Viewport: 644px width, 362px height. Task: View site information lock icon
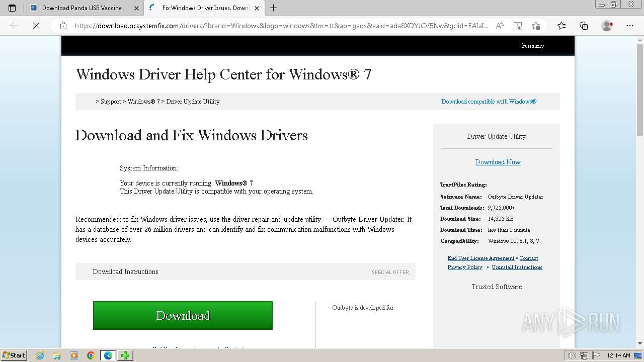tap(63, 26)
